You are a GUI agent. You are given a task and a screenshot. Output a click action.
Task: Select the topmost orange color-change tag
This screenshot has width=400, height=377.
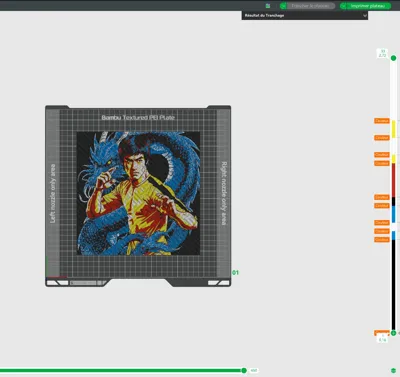382,121
